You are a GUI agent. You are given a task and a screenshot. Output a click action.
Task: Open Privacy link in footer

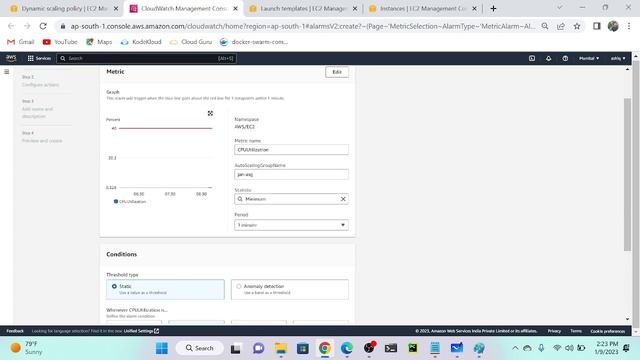554,331
